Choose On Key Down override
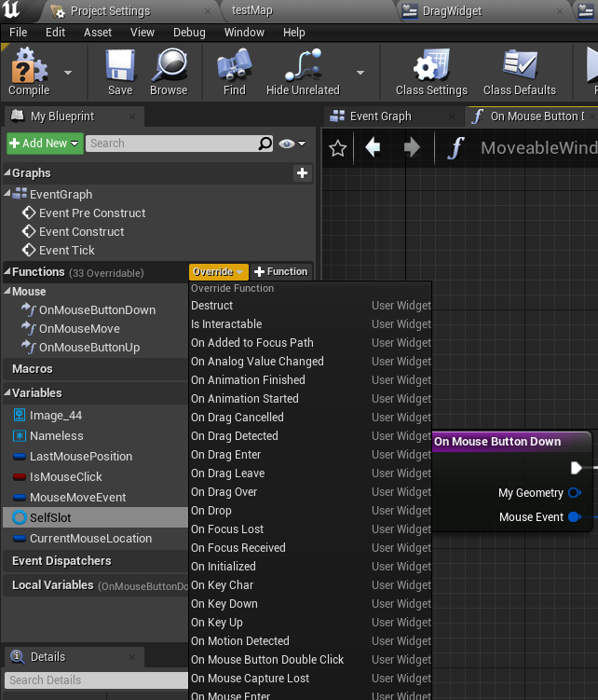598x700 pixels. (x=310, y=604)
